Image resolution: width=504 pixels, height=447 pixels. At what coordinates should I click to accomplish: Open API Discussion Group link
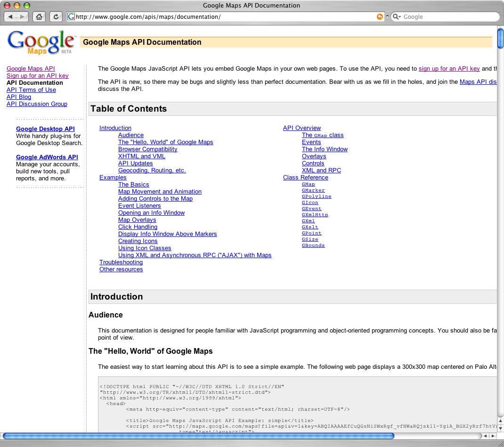coord(37,104)
